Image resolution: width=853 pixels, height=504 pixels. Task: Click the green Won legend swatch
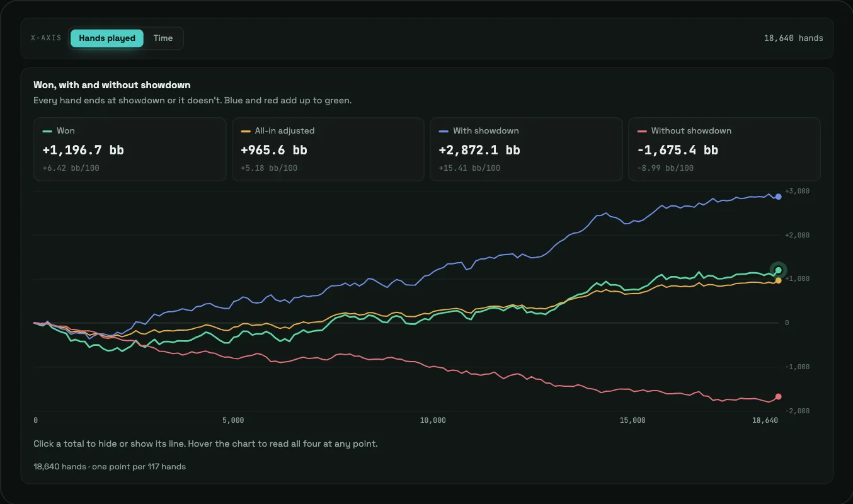pyautogui.click(x=47, y=131)
